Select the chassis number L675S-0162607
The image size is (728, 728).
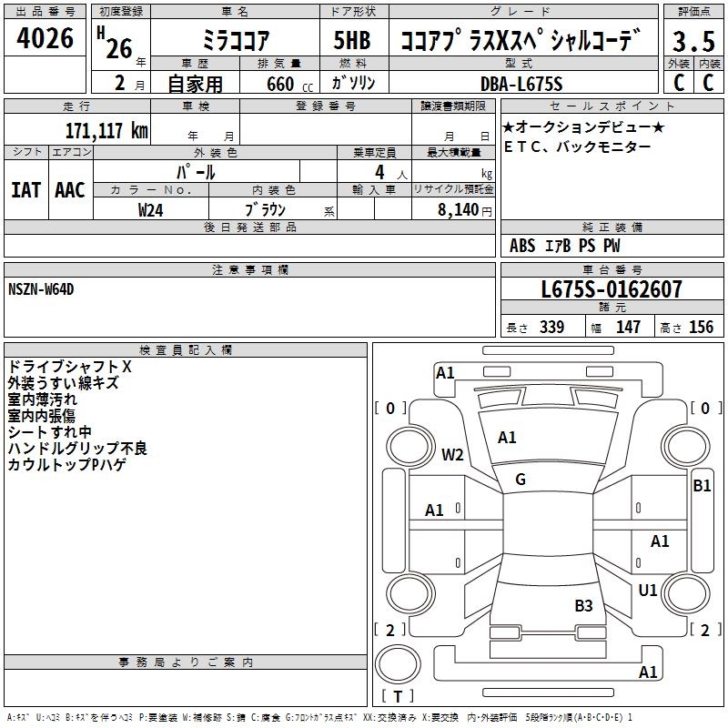pos(612,288)
